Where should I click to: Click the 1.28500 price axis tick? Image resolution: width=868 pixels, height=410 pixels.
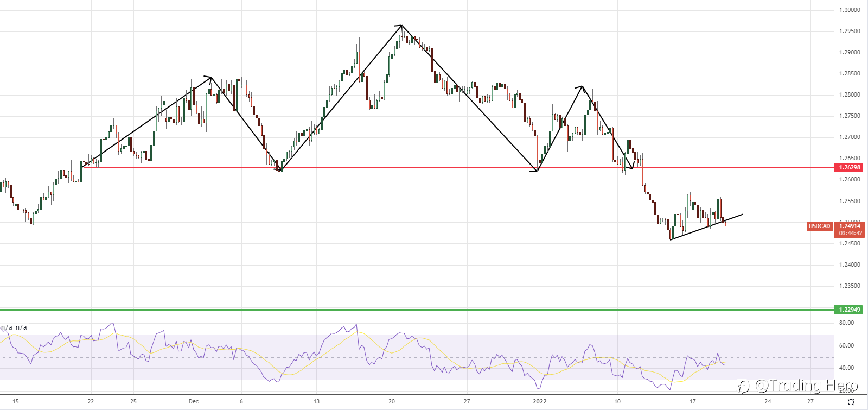(x=850, y=73)
